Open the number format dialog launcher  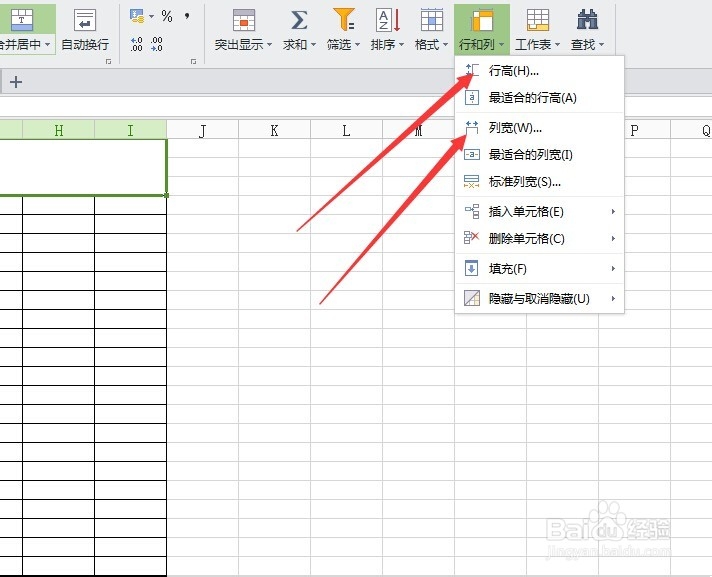pos(193,61)
